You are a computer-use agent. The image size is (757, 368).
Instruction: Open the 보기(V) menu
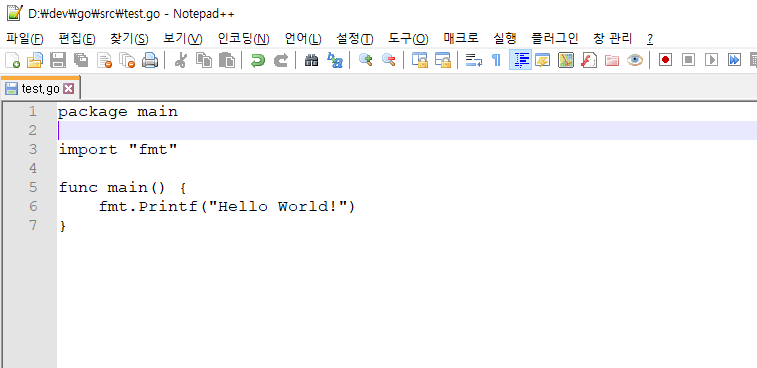183,39
